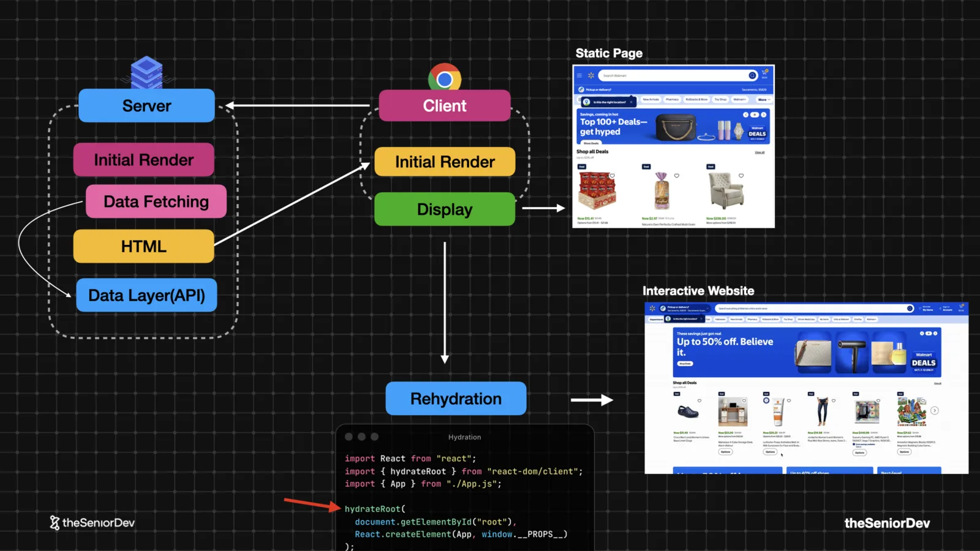This screenshot has height=551, width=980.
Task: Favorite the Crocs clog in Interactive Website
Action: pyautogui.click(x=699, y=400)
